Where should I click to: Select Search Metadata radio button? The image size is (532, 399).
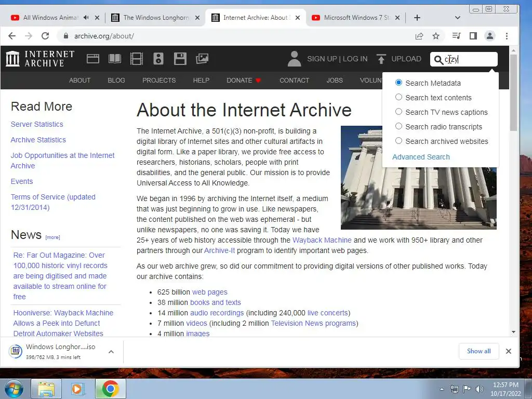tap(398, 83)
